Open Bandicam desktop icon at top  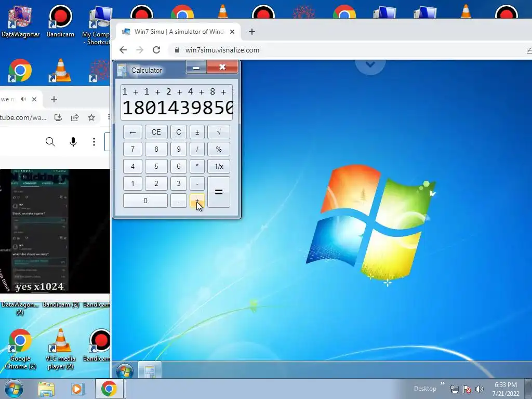tap(60, 21)
